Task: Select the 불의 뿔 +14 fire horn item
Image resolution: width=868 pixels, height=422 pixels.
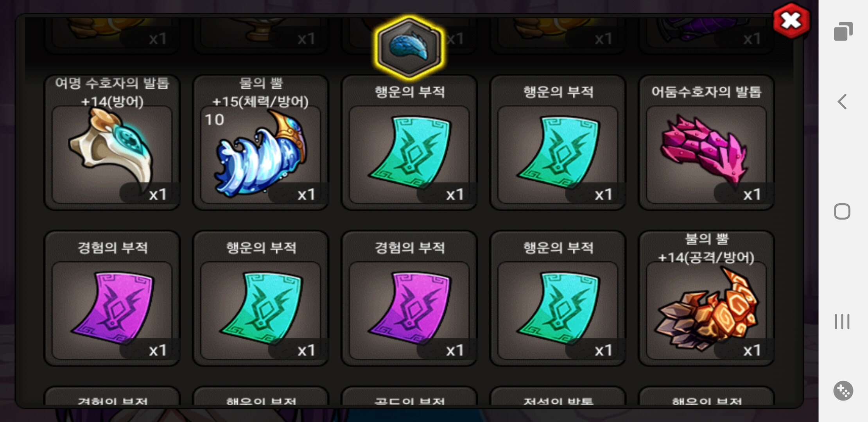Action: click(x=707, y=299)
